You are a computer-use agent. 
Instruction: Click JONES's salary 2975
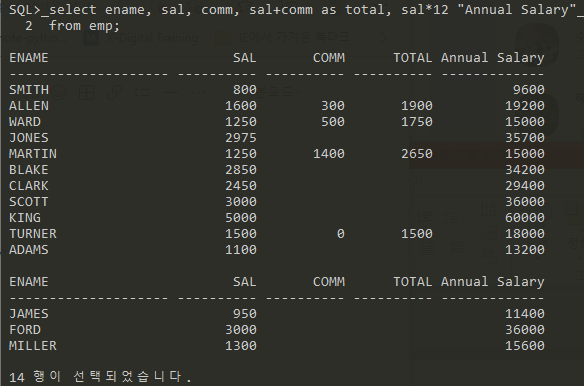pyautogui.click(x=241, y=138)
